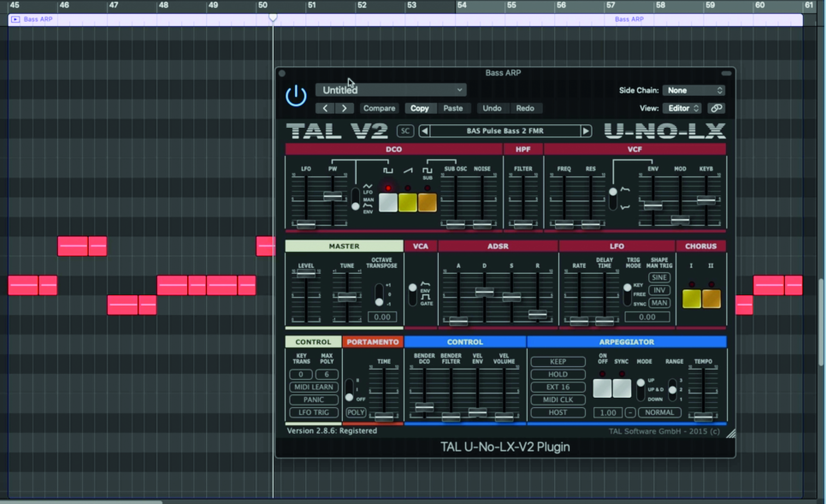The image size is (826, 504).
Task: Click the PANIC button
Action: click(x=313, y=400)
